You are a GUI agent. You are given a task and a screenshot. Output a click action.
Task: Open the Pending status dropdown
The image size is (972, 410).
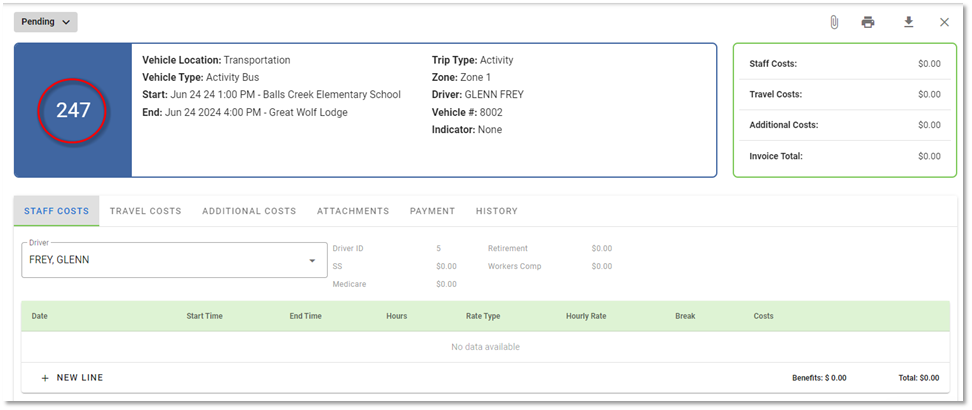pyautogui.click(x=46, y=22)
